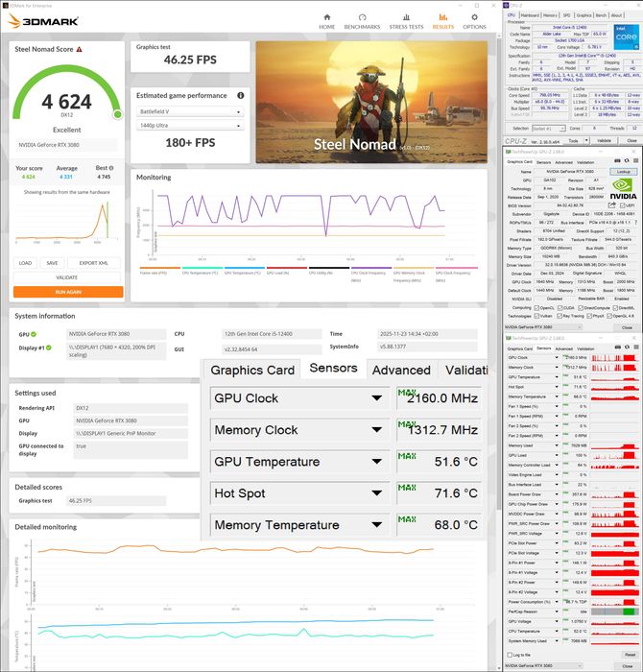Open the PerfCap Reason sensor dropdown
Screen dimensions: 643x672
click(557, 612)
